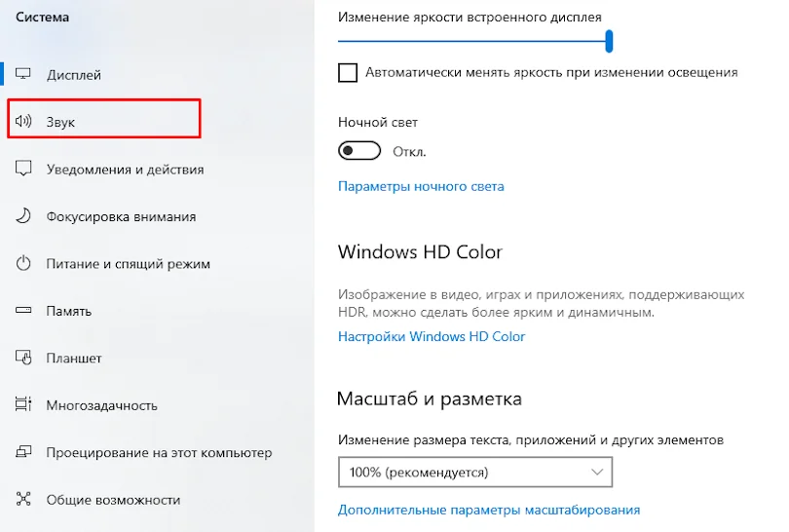
Task: Click the Focus assist moon icon
Action: tap(23, 216)
